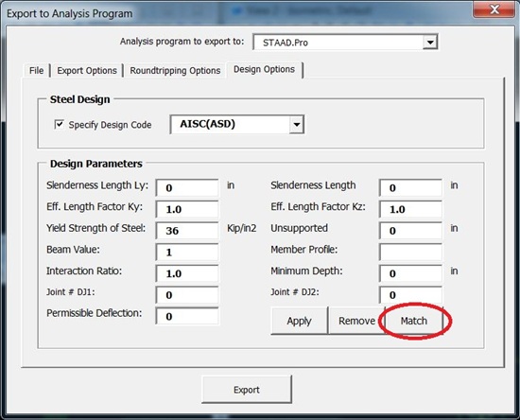Switch to the File tab
Viewport: 520px width, 420px height.
[37, 71]
